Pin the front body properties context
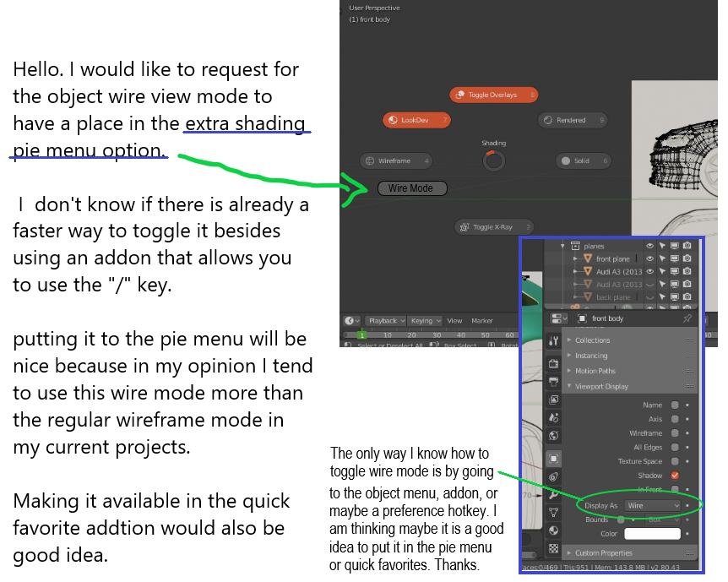This screenshot has height=582, width=728. (687, 318)
